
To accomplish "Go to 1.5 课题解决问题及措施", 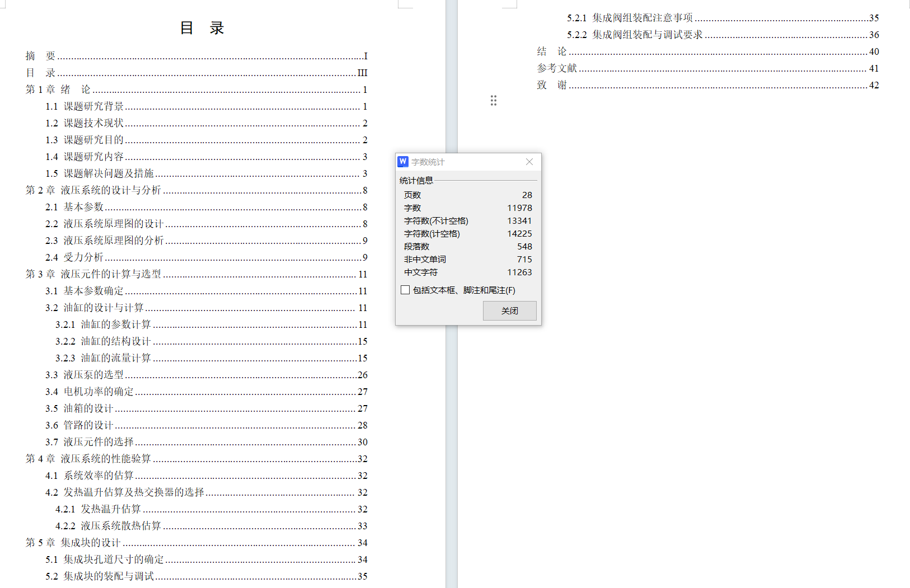I will 207,173.
